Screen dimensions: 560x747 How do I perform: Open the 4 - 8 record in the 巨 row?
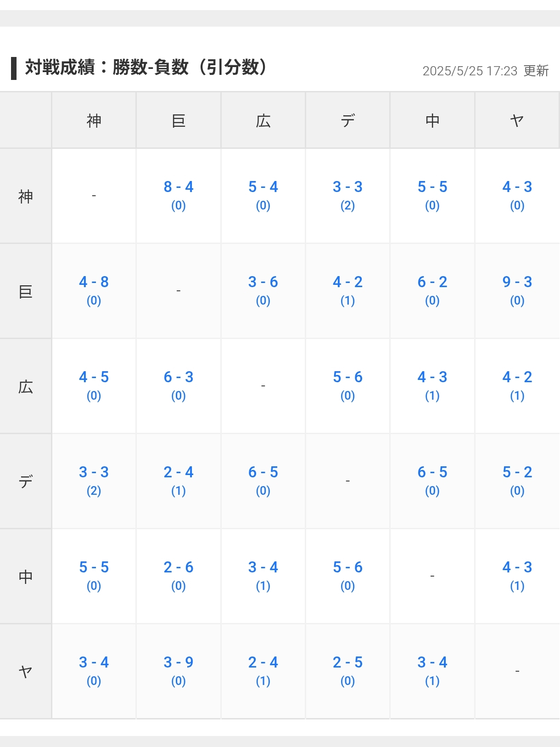click(x=94, y=282)
